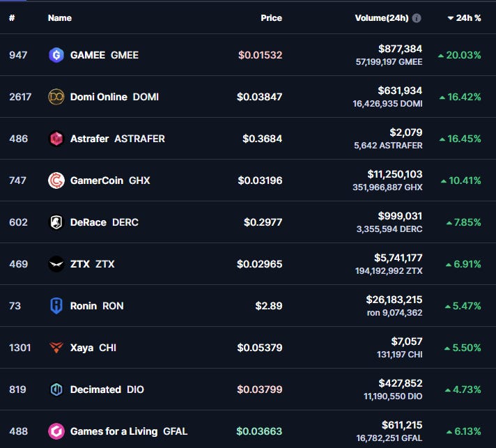
Task: Click GFAL volume $611,215
Action: coord(402,425)
